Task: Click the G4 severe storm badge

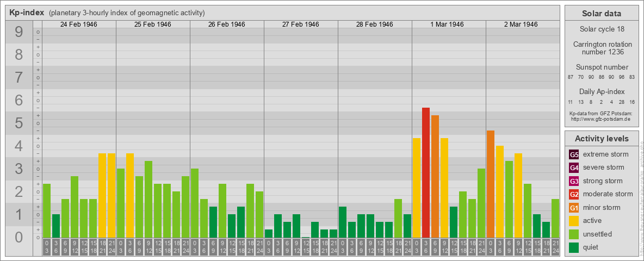Action: coord(574,168)
